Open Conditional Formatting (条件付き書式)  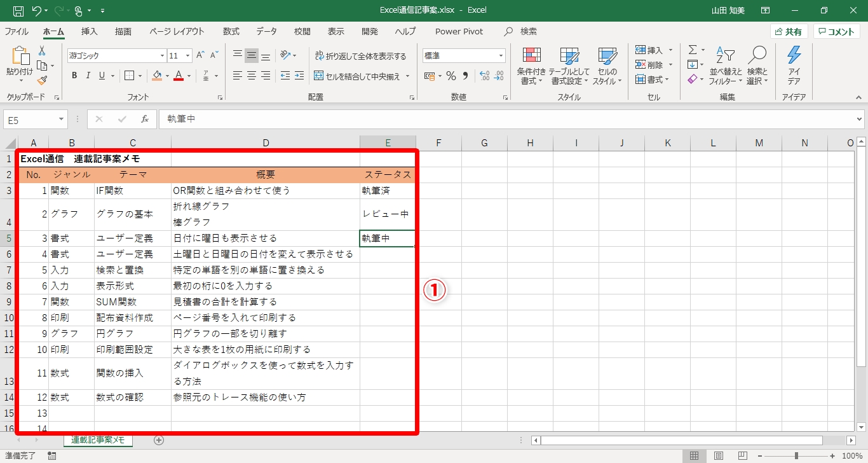531,66
